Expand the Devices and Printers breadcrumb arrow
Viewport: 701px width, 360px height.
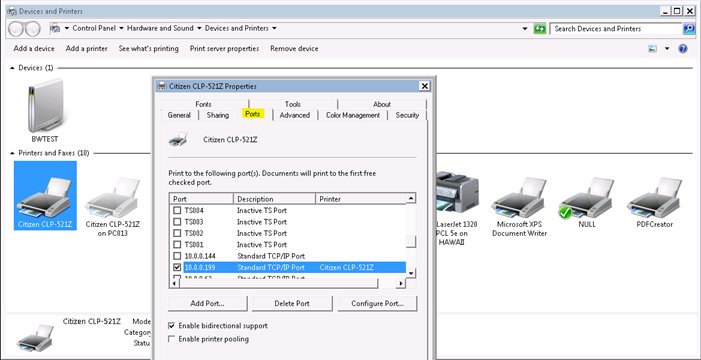click(x=274, y=28)
